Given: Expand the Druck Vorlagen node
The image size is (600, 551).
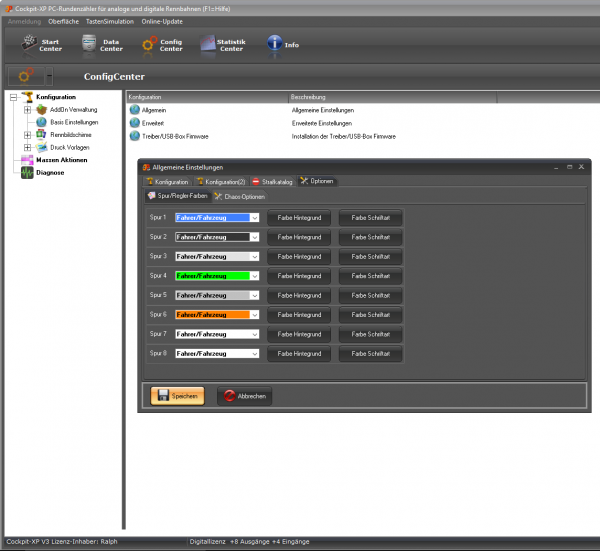Looking at the screenshot, I should coord(28,147).
